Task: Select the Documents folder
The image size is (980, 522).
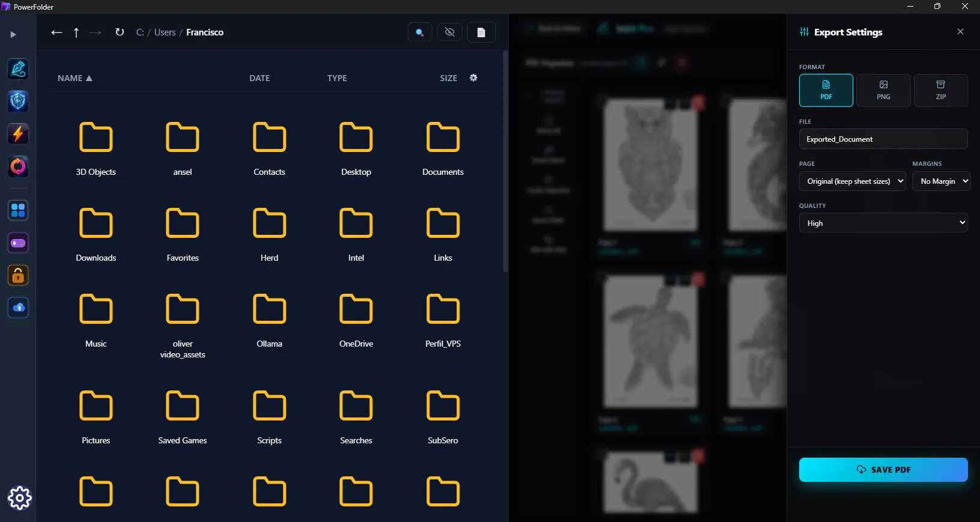Action: pyautogui.click(x=443, y=149)
